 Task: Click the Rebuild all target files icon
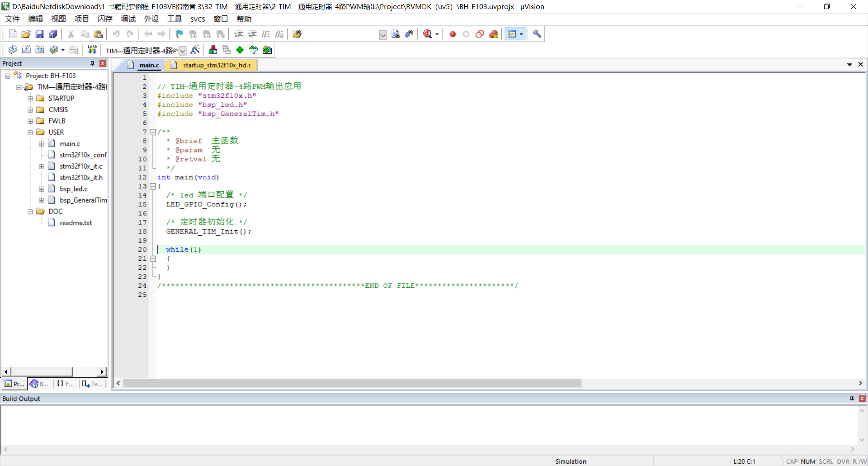(x=40, y=50)
